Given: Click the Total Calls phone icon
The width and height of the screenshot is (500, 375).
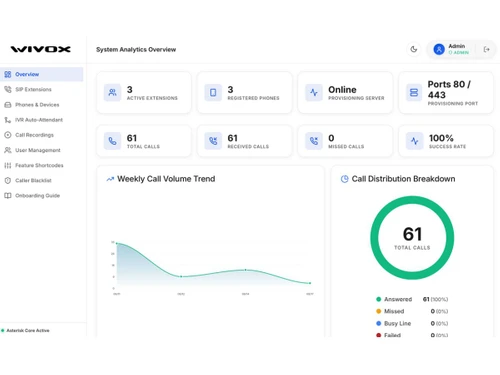Looking at the screenshot, I should point(113,141).
